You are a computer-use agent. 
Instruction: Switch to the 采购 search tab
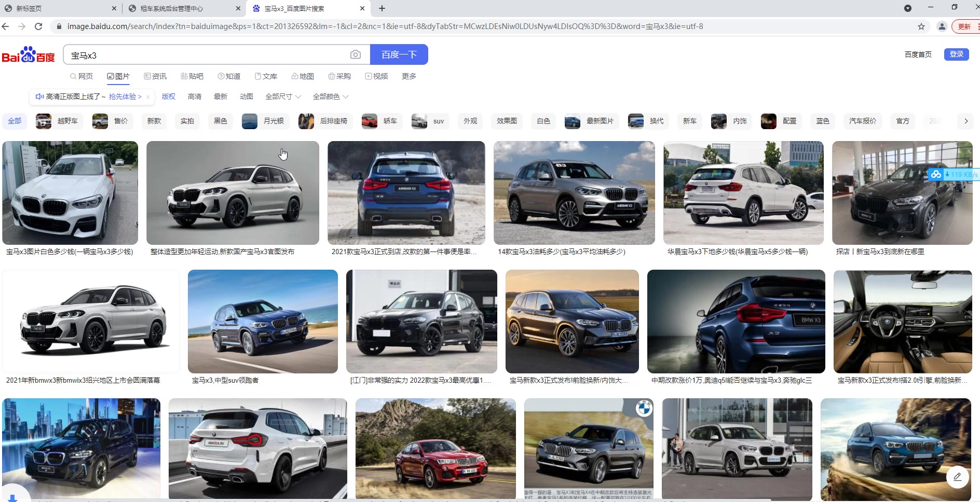[339, 76]
